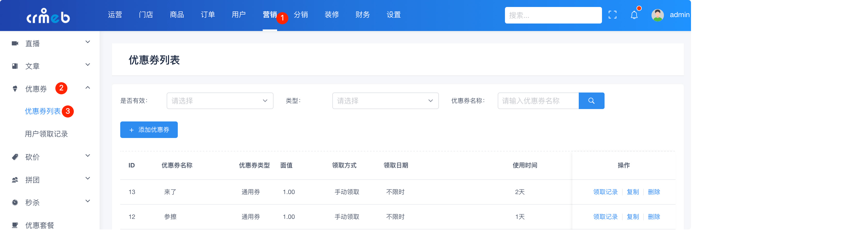Screen dimensions: 868x246
Task: Select 优惠券列表 in sidebar
Action: point(43,111)
